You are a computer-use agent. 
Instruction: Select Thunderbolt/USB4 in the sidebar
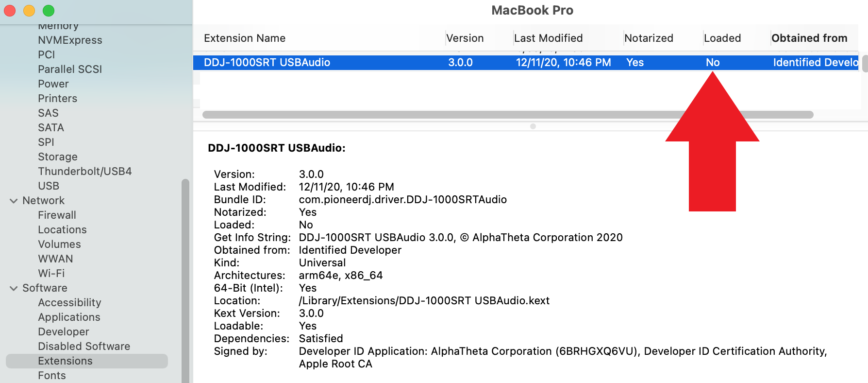(x=85, y=172)
